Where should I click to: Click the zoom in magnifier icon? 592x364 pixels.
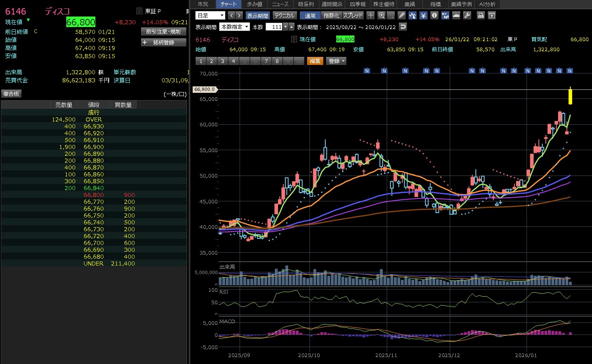tap(381, 15)
